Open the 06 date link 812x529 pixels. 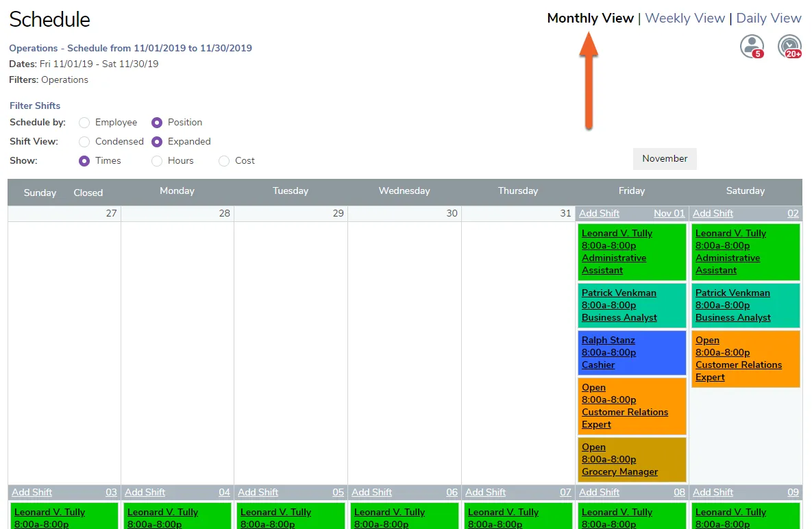[452, 492]
